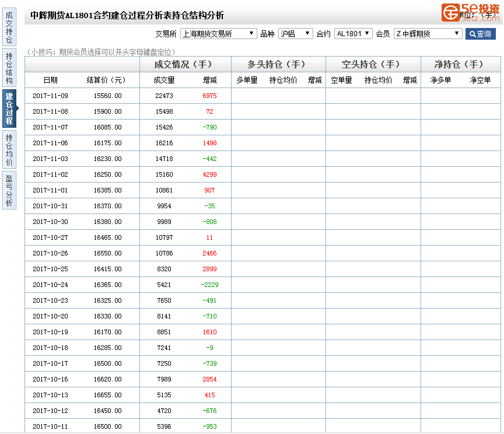
Task: Open the Z 中辉期货 member dropdown
Action: coord(428,34)
